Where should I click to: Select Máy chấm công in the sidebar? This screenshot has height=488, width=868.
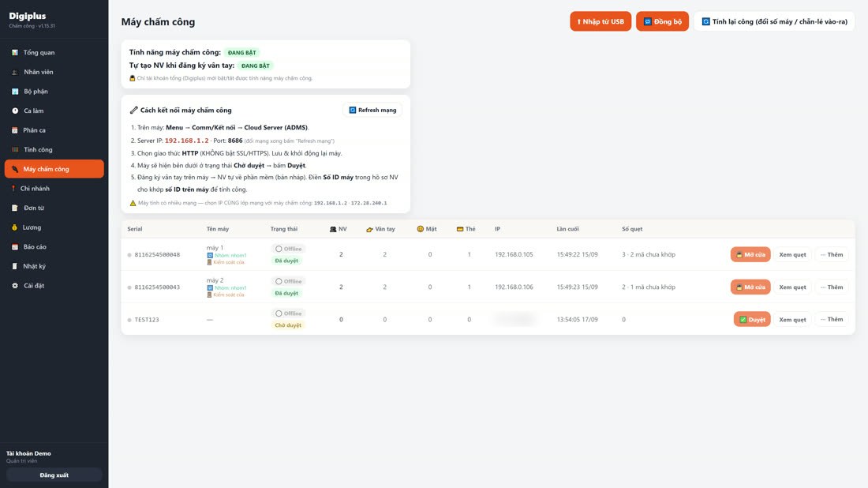coord(54,169)
